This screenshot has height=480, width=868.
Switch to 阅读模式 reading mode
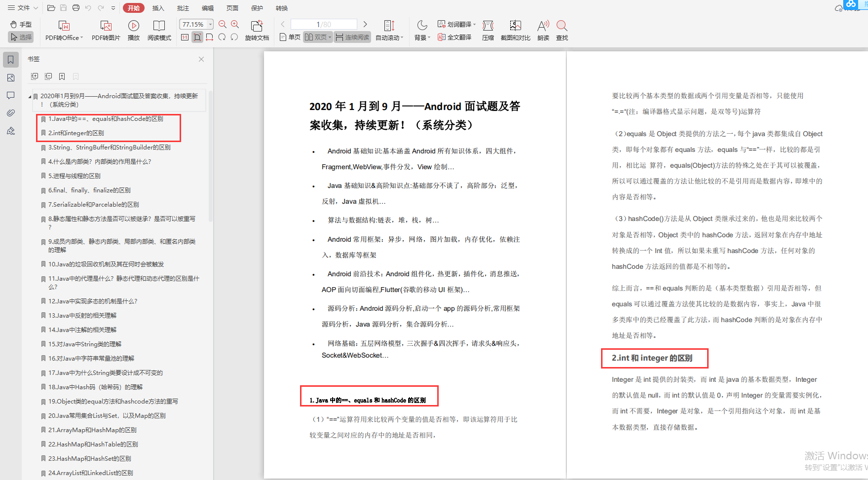pos(159,31)
